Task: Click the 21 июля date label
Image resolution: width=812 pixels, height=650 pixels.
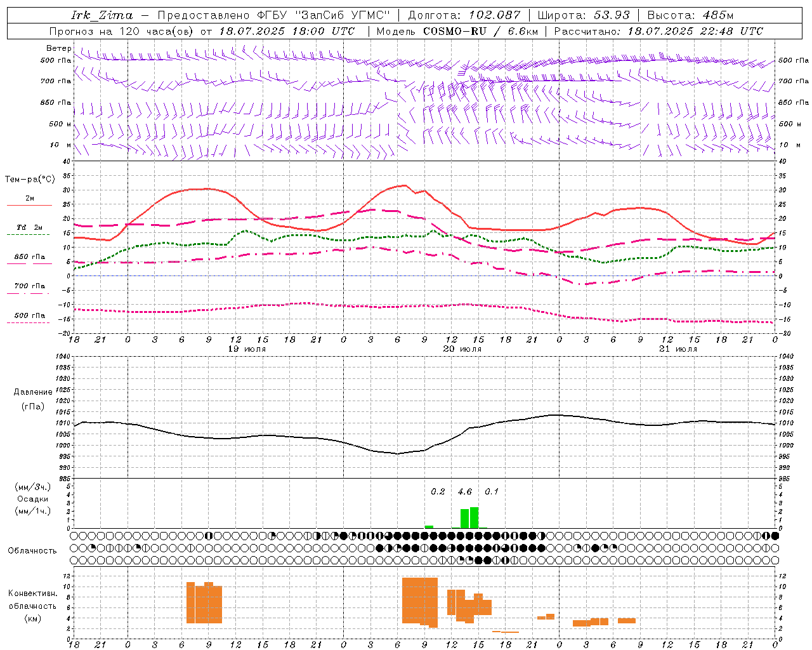Action: [678, 349]
